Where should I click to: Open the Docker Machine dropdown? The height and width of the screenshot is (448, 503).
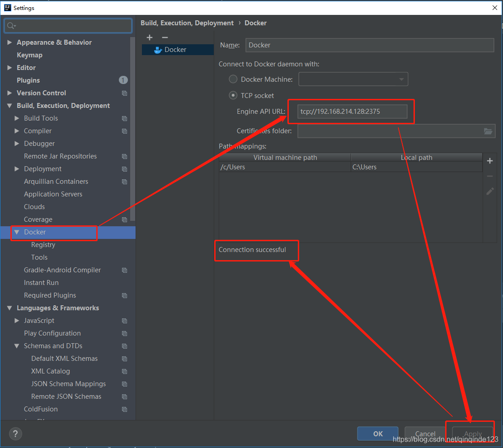coord(353,79)
